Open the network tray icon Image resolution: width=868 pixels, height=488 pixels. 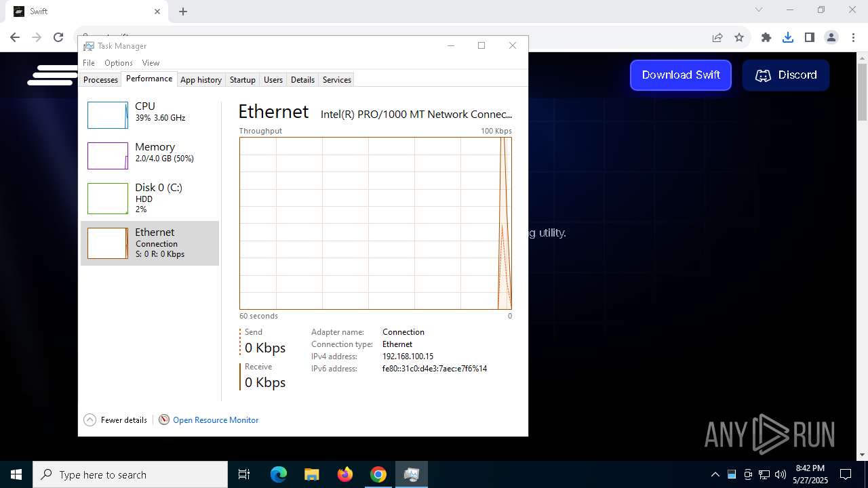pos(764,474)
